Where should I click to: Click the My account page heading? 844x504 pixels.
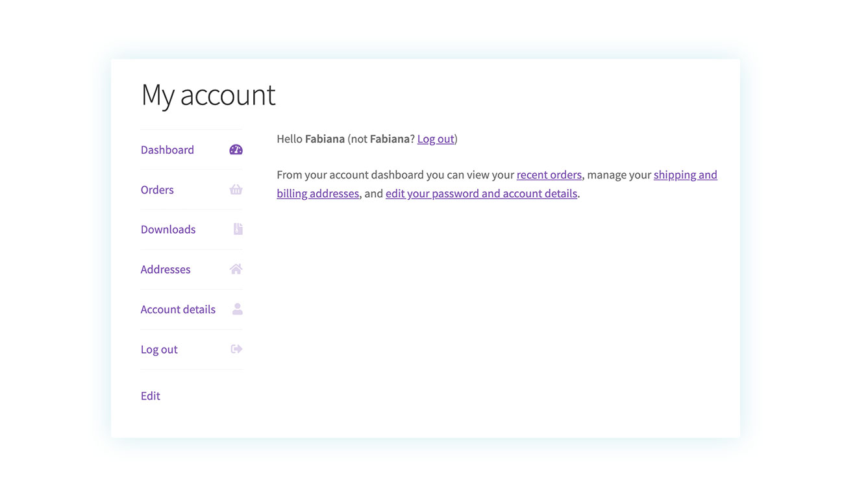point(208,95)
